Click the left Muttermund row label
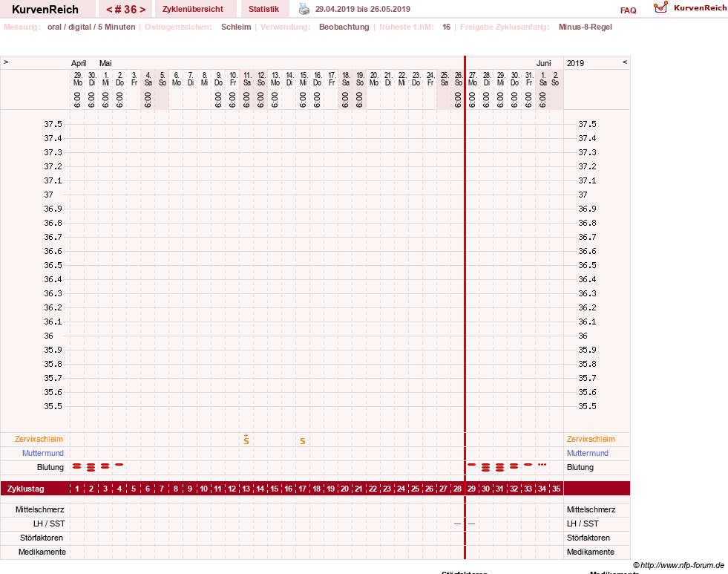This screenshot has width=728, height=574. (43, 453)
